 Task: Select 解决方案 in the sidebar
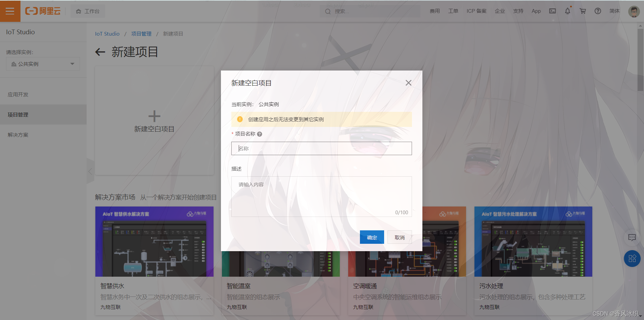[x=43, y=135]
